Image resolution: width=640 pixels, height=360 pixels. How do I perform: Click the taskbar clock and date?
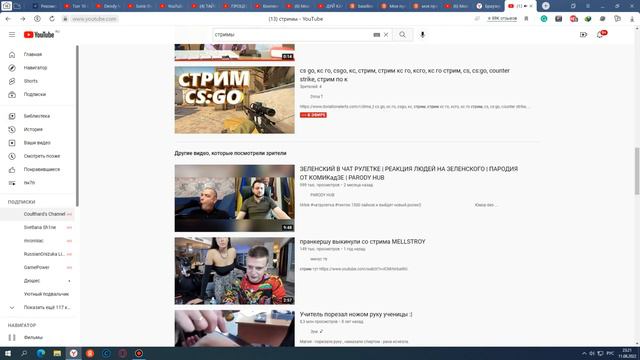(627, 353)
